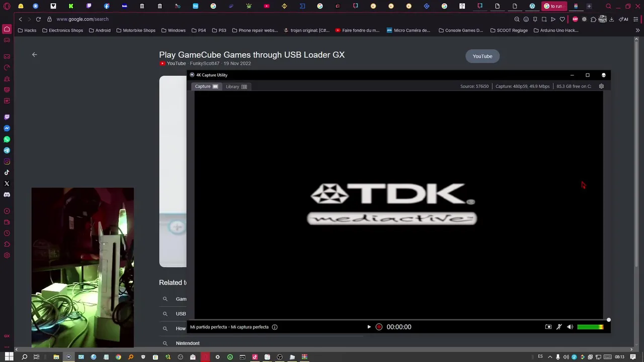Open X (Twitter) in the Opera sidebar
The width and height of the screenshot is (644, 362).
[x=7, y=184]
